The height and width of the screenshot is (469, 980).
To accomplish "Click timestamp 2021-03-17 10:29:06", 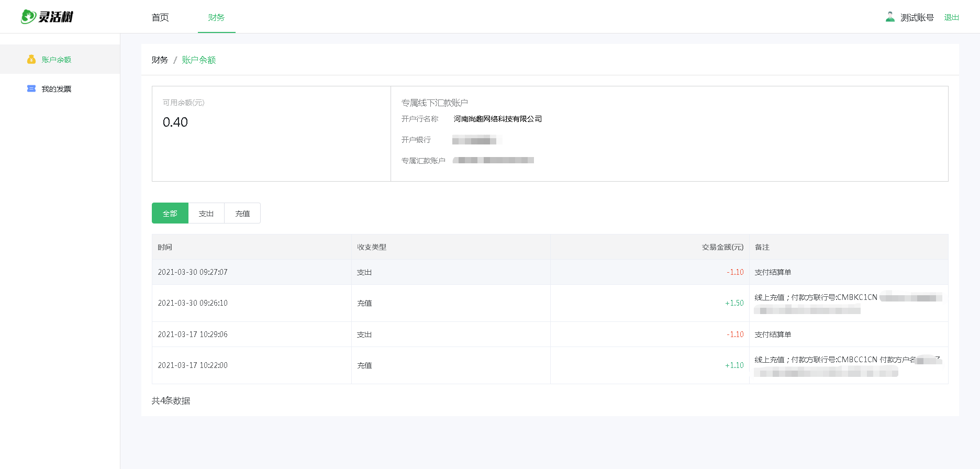I will point(193,334).
